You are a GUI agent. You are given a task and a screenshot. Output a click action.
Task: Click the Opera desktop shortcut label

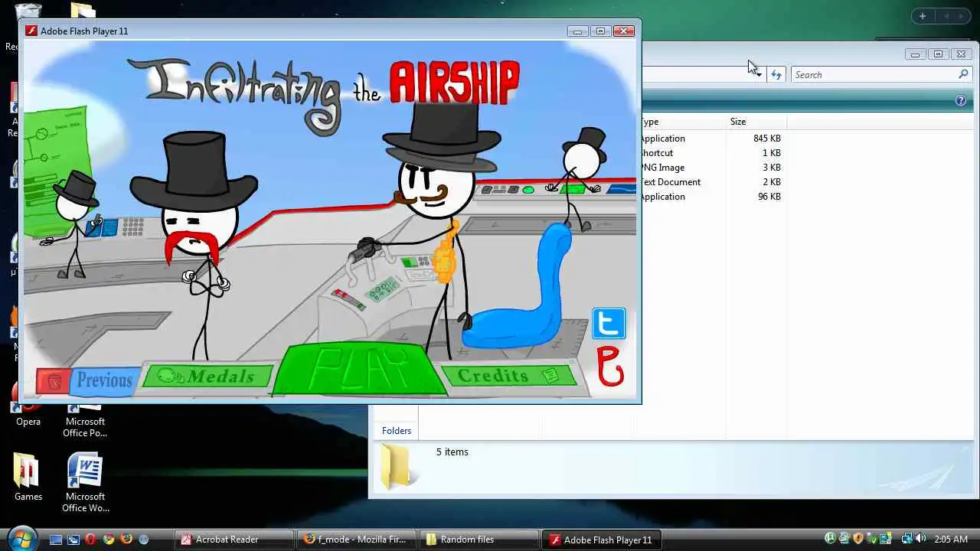point(28,422)
